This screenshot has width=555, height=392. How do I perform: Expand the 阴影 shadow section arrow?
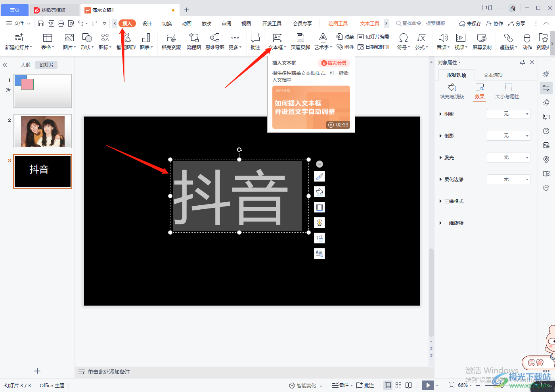click(440, 114)
